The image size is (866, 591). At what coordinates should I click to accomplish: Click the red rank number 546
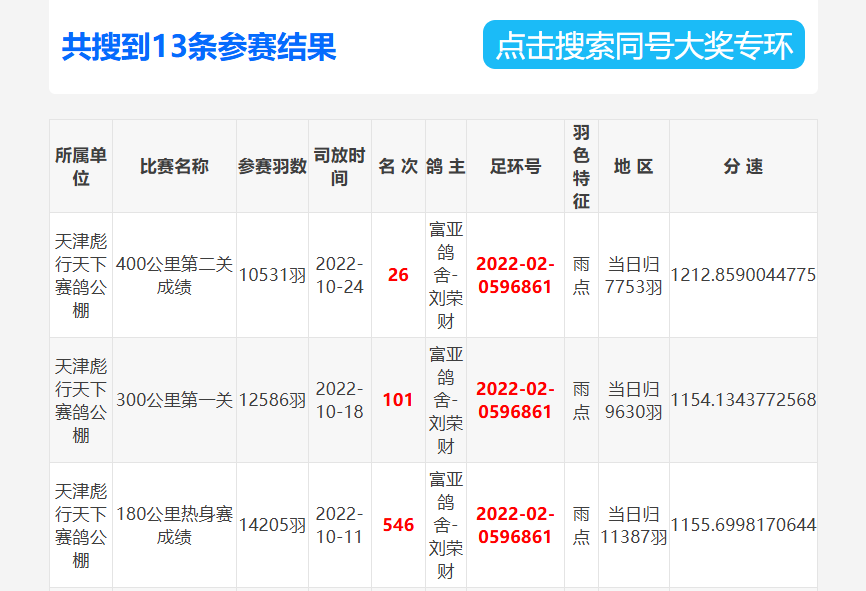pyautogui.click(x=398, y=525)
